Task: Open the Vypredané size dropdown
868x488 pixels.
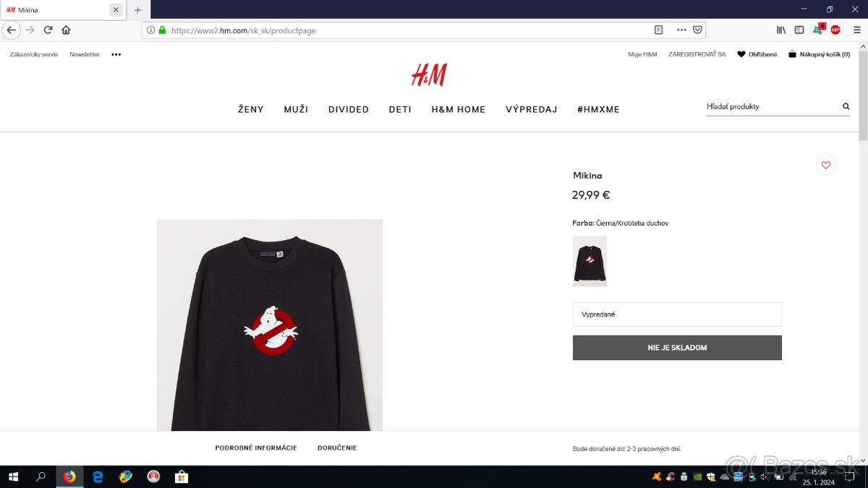Action: click(x=677, y=314)
